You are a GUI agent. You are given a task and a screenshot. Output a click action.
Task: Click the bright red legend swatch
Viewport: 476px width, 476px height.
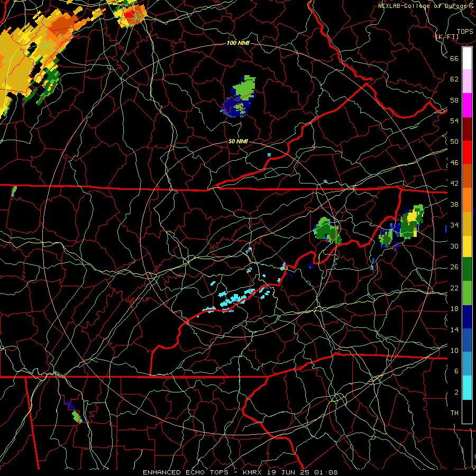467,152
